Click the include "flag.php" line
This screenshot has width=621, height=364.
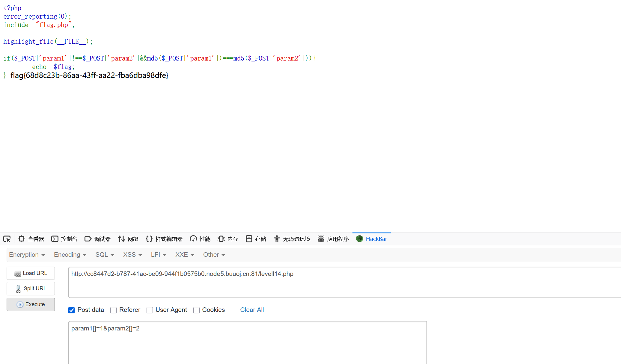(x=39, y=25)
